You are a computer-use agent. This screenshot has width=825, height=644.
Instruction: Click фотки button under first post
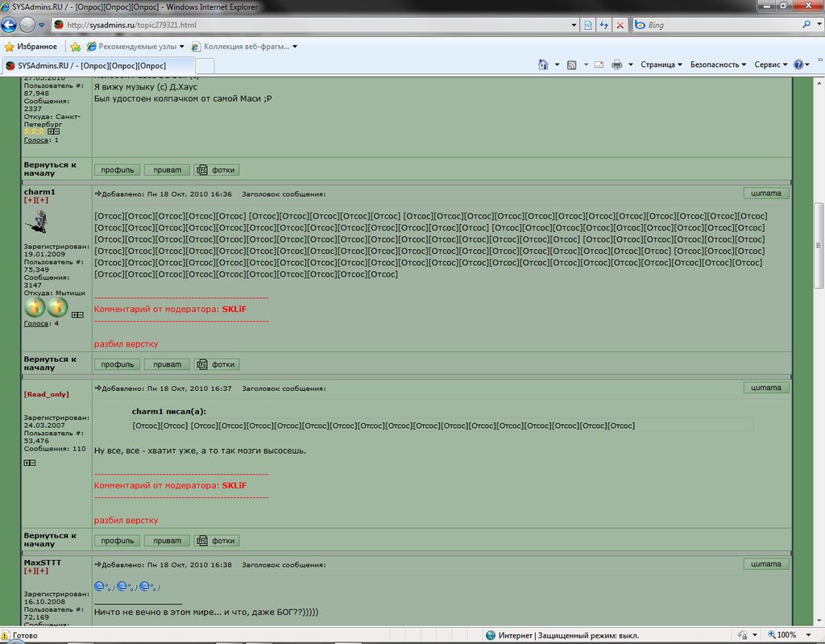pyautogui.click(x=217, y=170)
